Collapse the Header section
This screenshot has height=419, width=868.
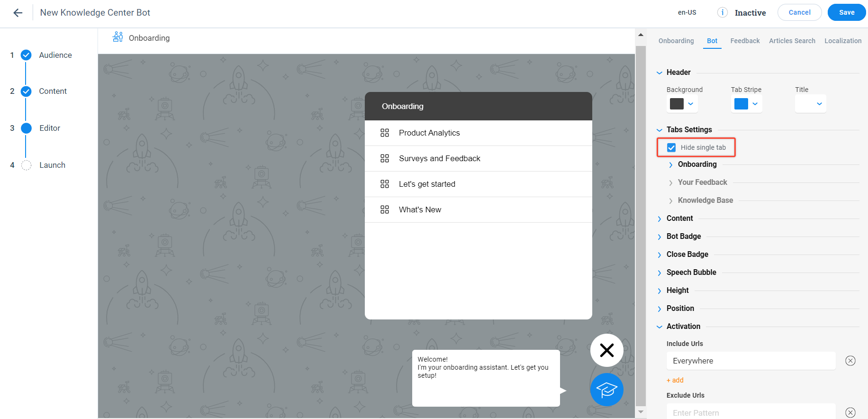(659, 73)
